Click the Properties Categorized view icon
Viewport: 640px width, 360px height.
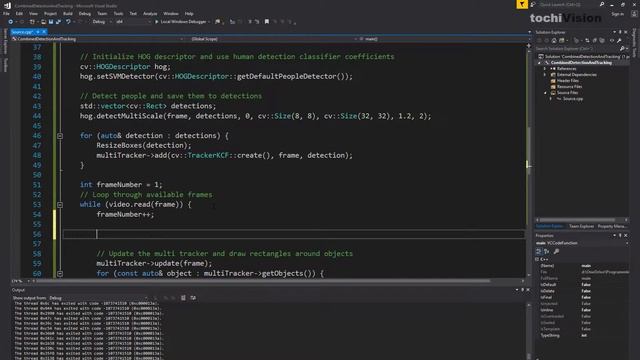click(539, 251)
